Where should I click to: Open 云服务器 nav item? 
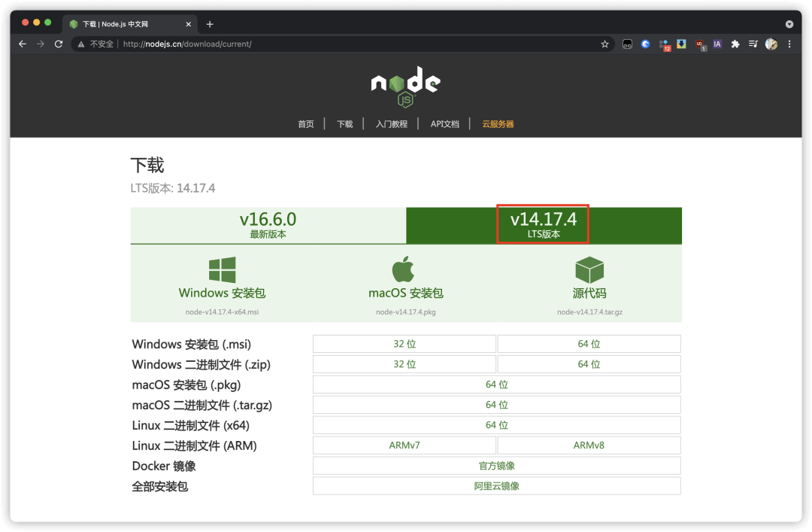[498, 124]
